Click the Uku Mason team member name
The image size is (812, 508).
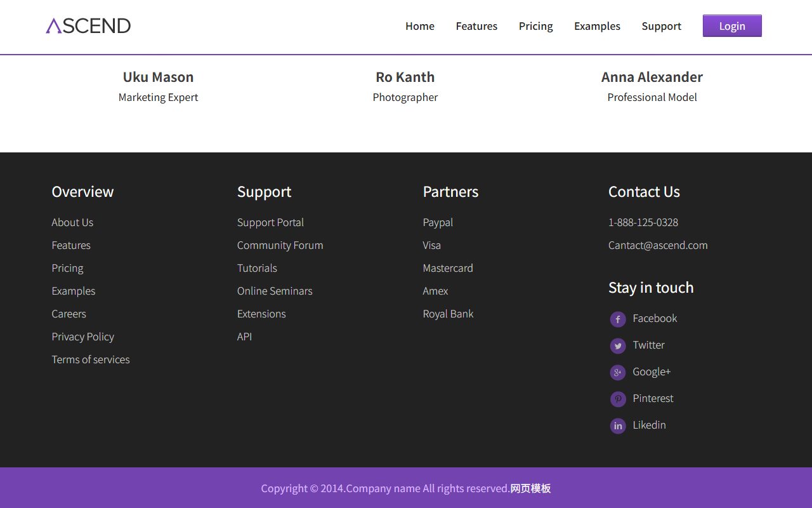tap(158, 77)
